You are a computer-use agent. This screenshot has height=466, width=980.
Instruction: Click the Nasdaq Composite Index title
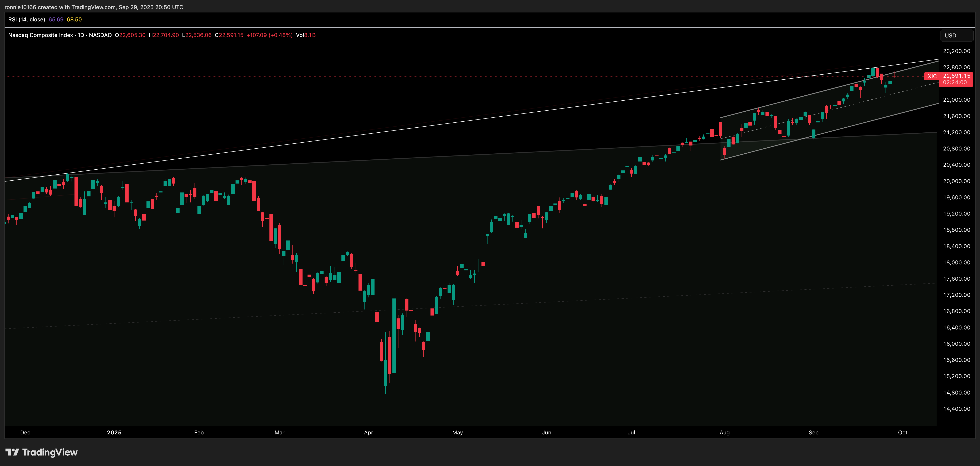coord(40,35)
